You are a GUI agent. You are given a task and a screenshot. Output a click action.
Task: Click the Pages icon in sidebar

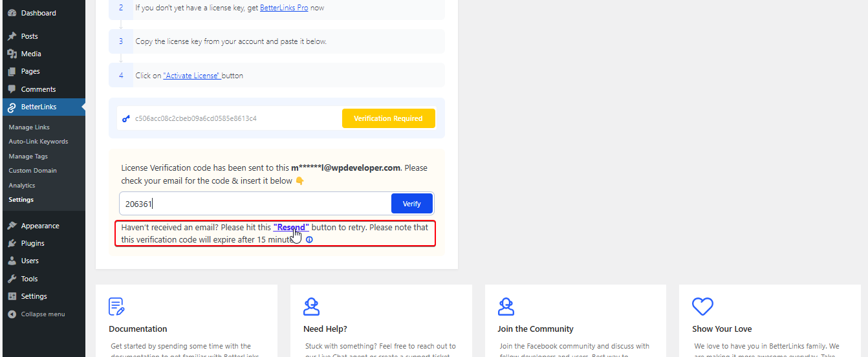point(12,71)
